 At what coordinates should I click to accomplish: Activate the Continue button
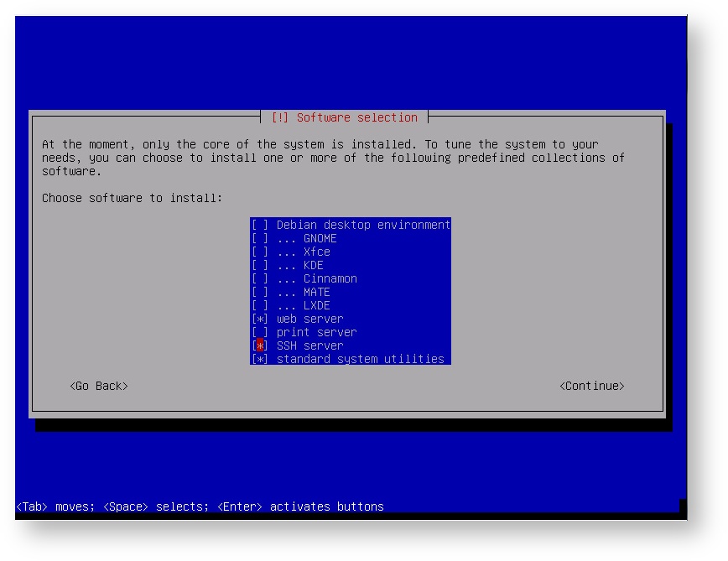coord(591,386)
